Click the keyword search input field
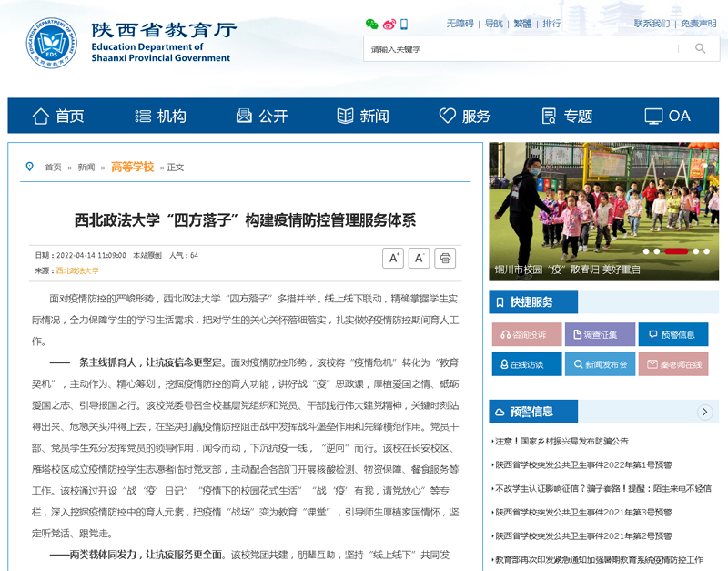The width and height of the screenshot is (728, 571). click(522, 48)
